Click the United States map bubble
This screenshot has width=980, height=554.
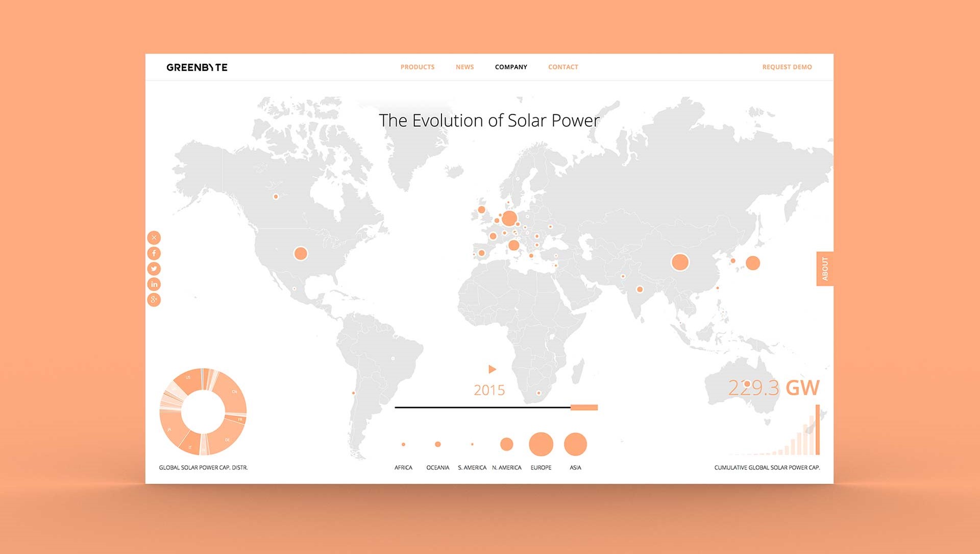click(x=301, y=253)
